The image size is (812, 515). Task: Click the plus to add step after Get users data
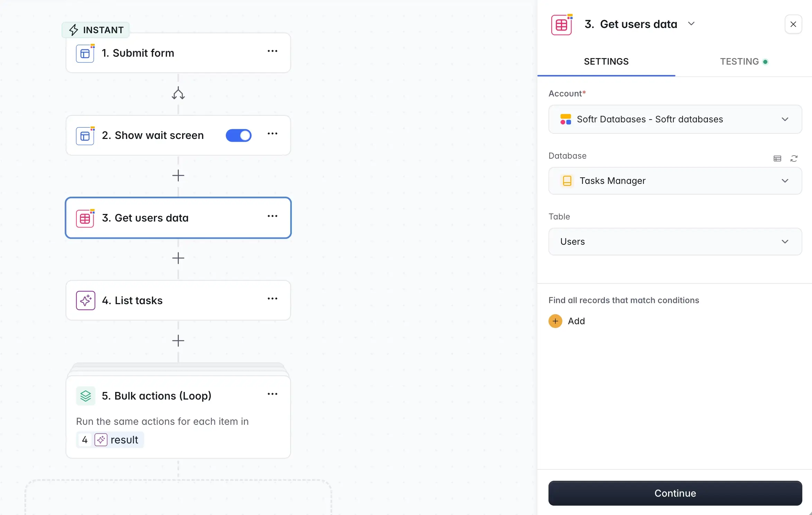tap(178, 258)
